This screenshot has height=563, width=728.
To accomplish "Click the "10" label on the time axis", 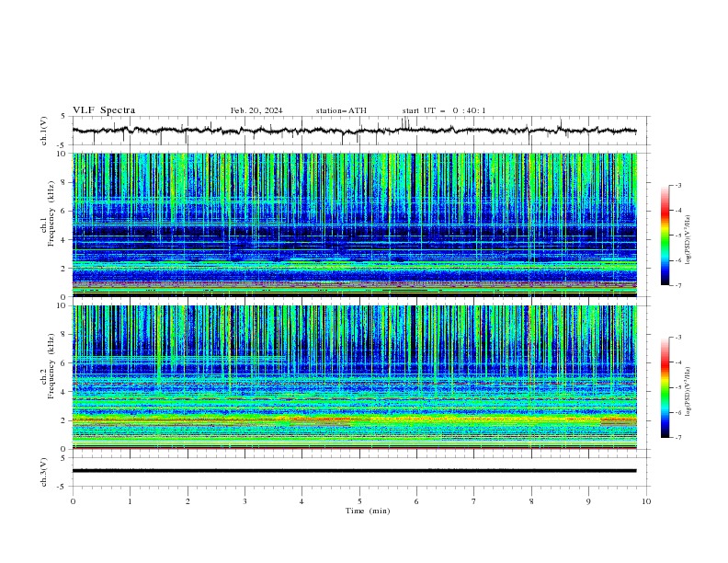I will click(646, 501).
